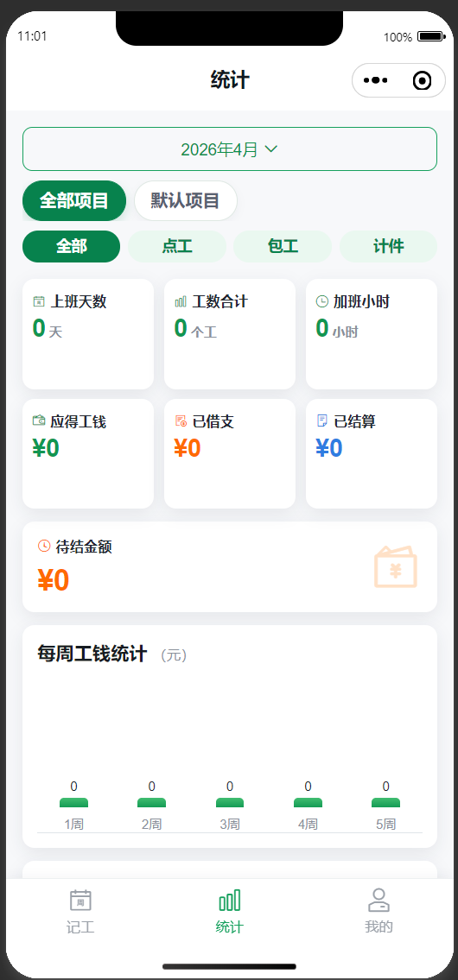Screen dimensions: 458x980
Task: Click the clock icon beside 加班小时
Action: point(322,302)
